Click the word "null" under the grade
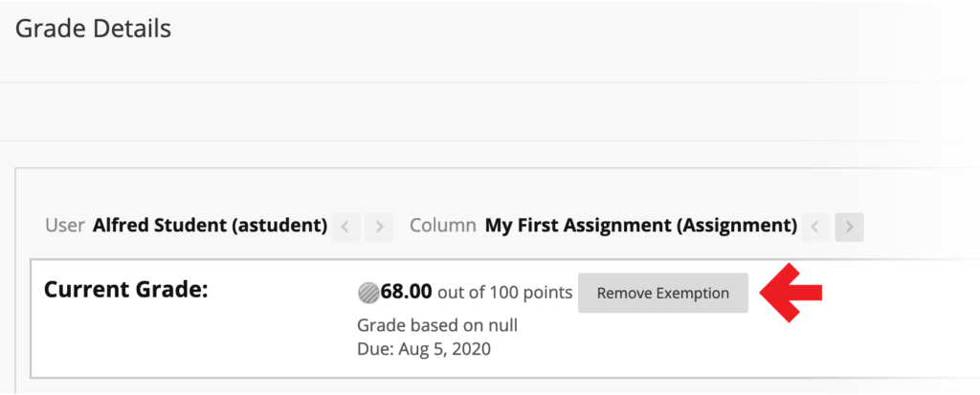The height and width of the screenshot is (395, 980). coord(501,325)
